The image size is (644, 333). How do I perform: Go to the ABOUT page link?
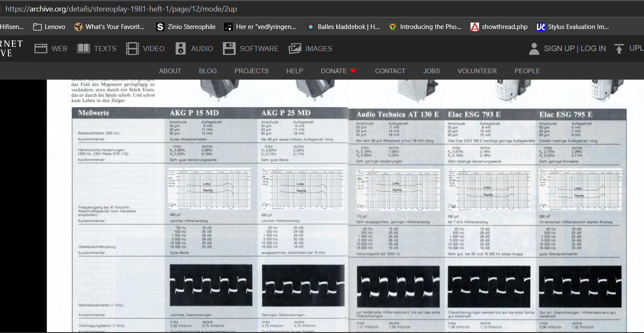(x=170, y=71)
